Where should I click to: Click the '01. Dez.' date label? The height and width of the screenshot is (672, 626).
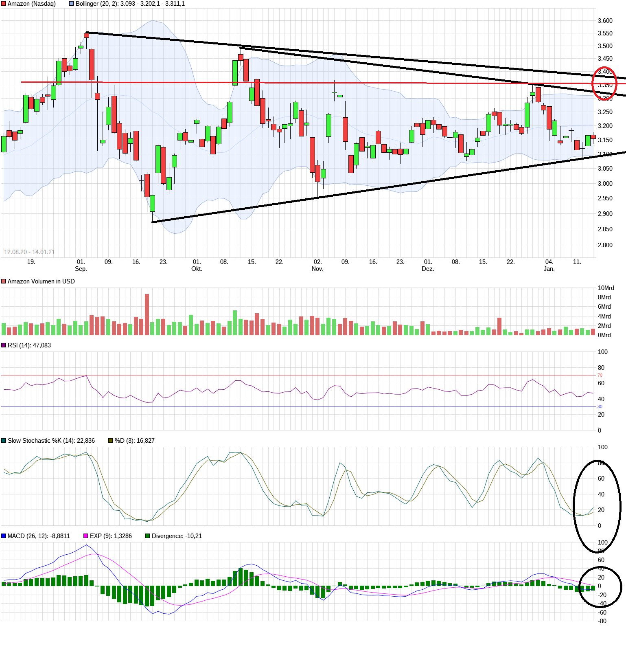pos(428,265)
